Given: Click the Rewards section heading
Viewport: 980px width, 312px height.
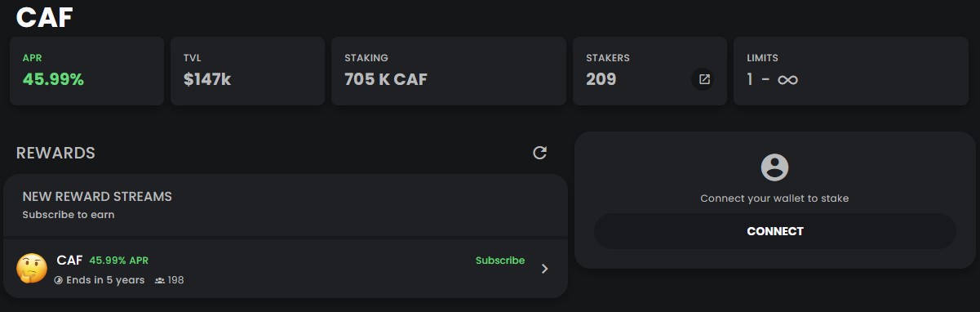Looking at the screenshot, I should pos(55,153).
